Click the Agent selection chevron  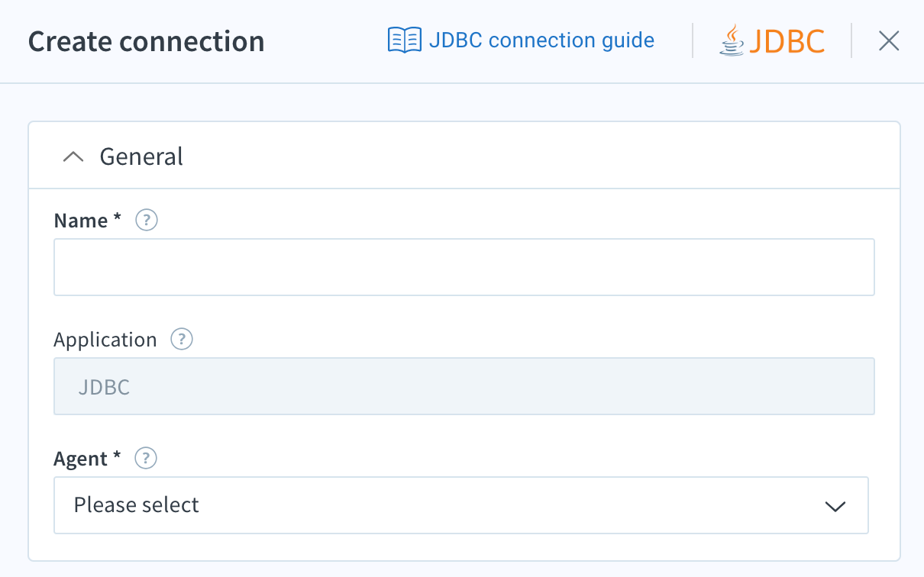[x=835, y=505]
